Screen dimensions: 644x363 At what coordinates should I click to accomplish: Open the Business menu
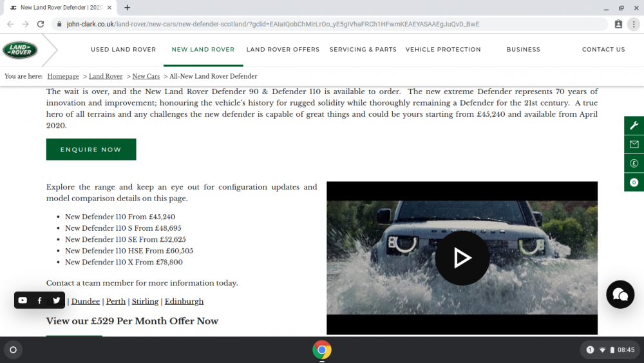pyautogui.click(x=523, y=50)
